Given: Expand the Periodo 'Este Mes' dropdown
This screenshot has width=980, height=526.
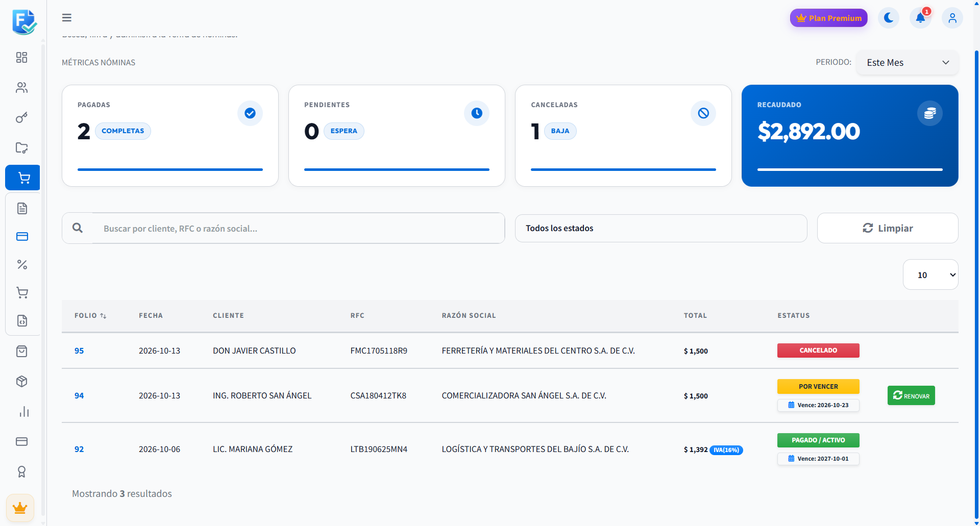Looking at the screenshot, I should click(907, 63).
